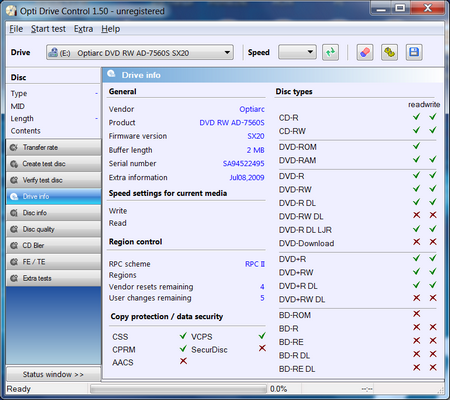The height and width of the screenshot is (400, 450).
Task: Maximize the Opti Drive Control window
Action: pos(401,8)
